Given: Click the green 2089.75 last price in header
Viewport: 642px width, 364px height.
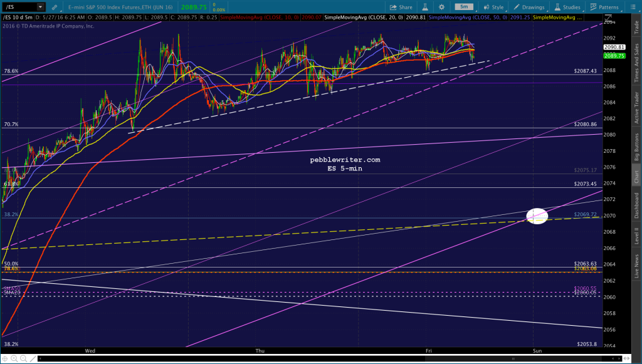Looking at the screenshot, I should 194,7.
